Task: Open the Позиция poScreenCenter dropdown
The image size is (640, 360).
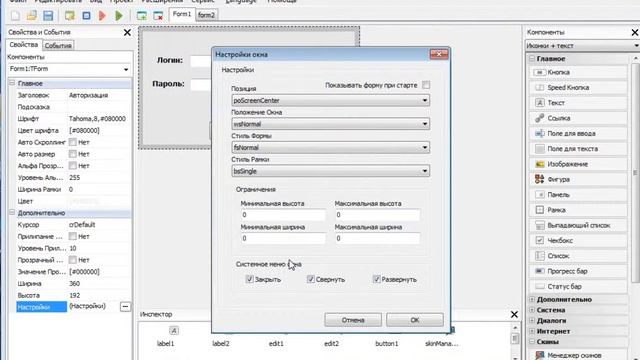Action: 331,100
